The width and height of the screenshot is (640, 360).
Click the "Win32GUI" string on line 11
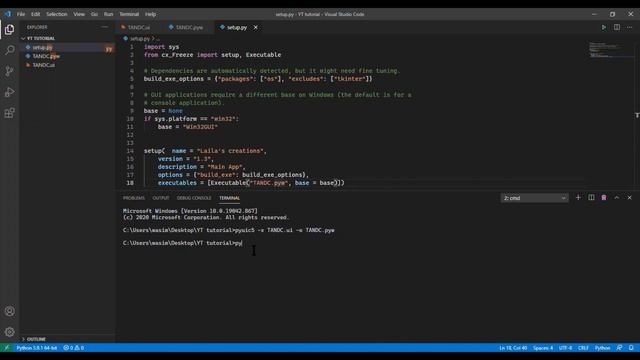tap(200, 127)
